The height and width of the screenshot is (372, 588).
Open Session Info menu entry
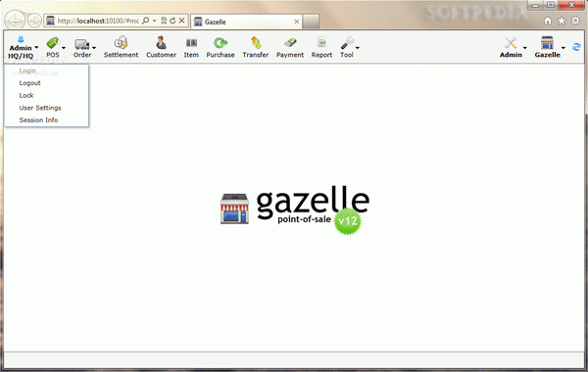(x=46, y=120)
